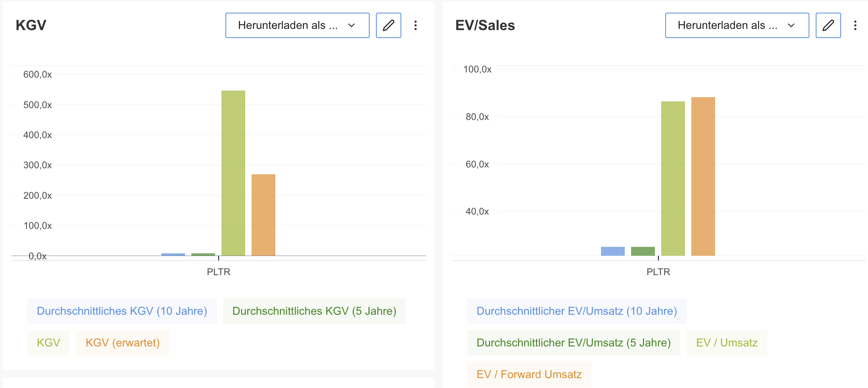
Task: Click the '100,0x' axis value in EV/Sales chart
Action: point(477,69)
